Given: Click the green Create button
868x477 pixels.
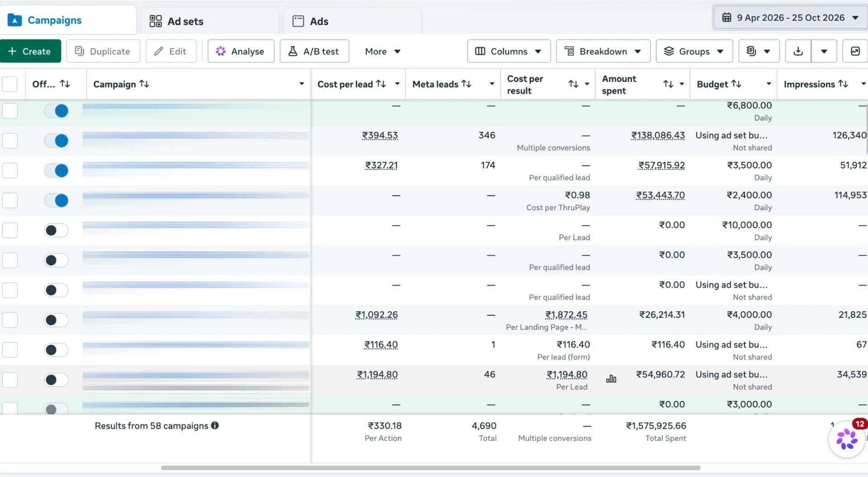Looking at the screenshot, I should pos(30,51).
